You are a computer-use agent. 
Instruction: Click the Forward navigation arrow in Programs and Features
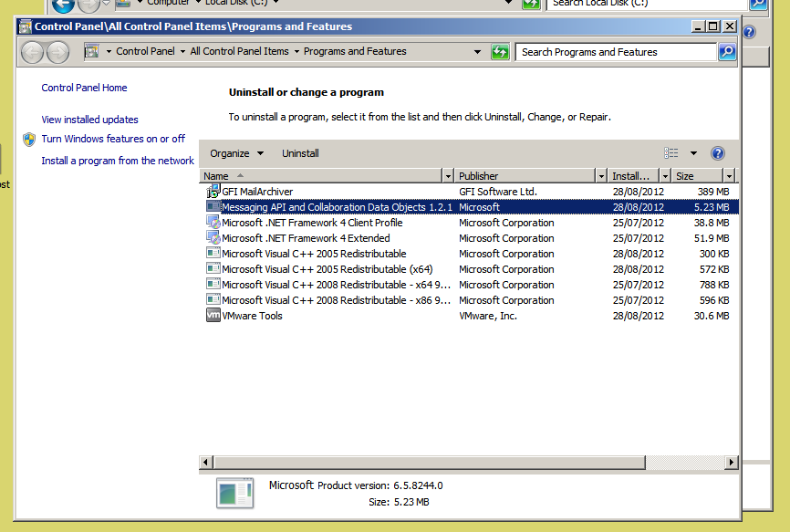tap(57, 52)
